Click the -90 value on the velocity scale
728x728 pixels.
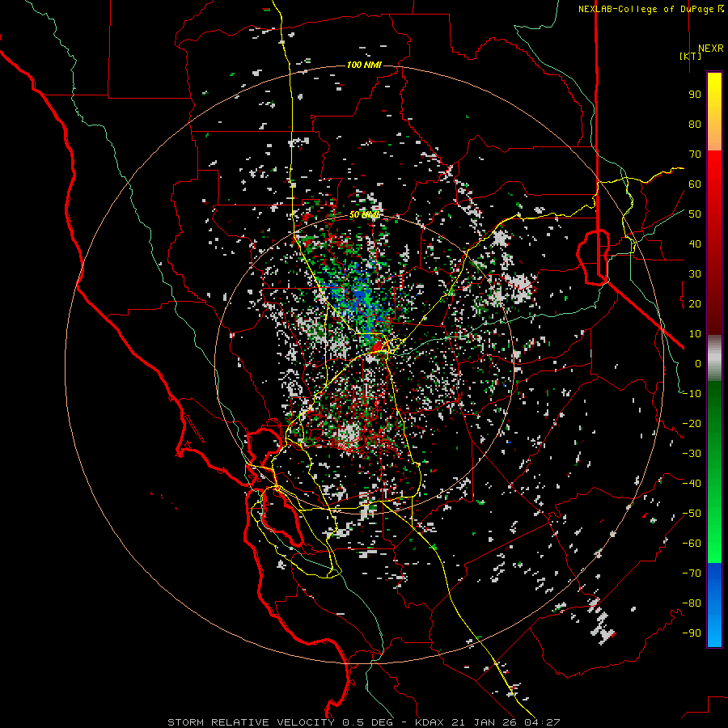click(692, 633)
